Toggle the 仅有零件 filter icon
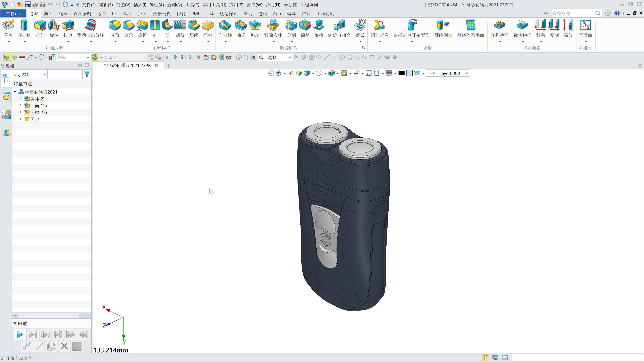The image size is (644, 362). tap(94, 57)
